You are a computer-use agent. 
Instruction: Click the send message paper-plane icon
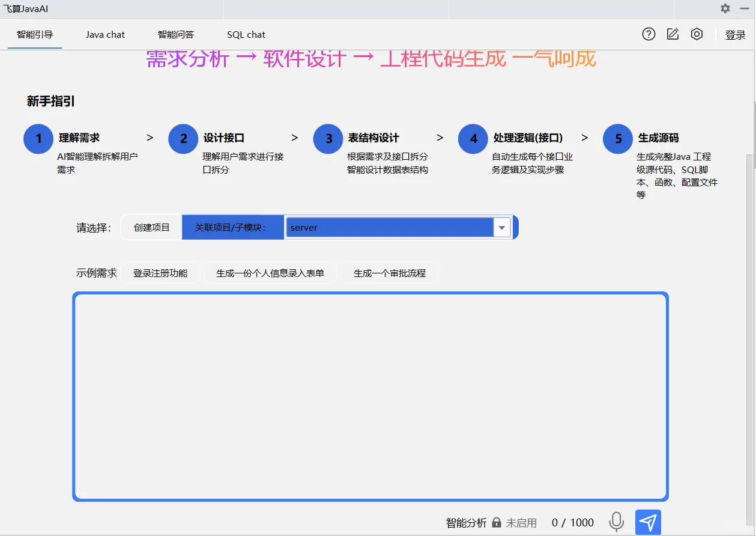(x=648, y=522)
